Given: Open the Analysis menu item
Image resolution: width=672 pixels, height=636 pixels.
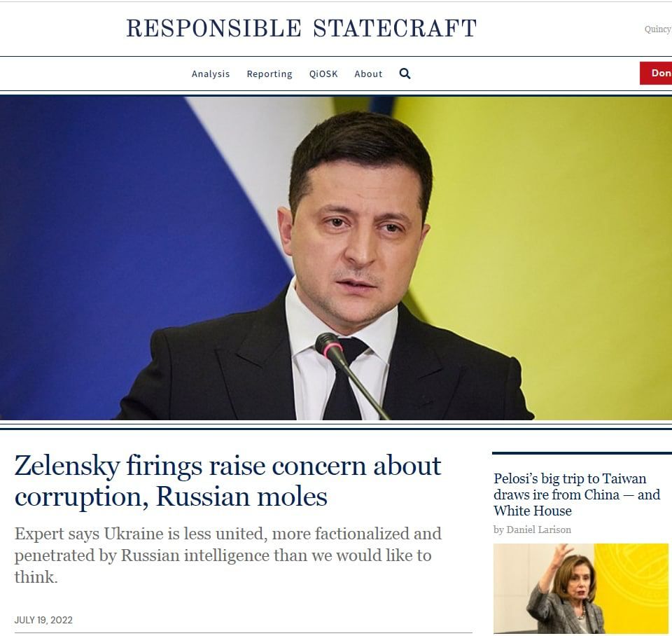Looking at the screenshot, I should tap(211, 74).
